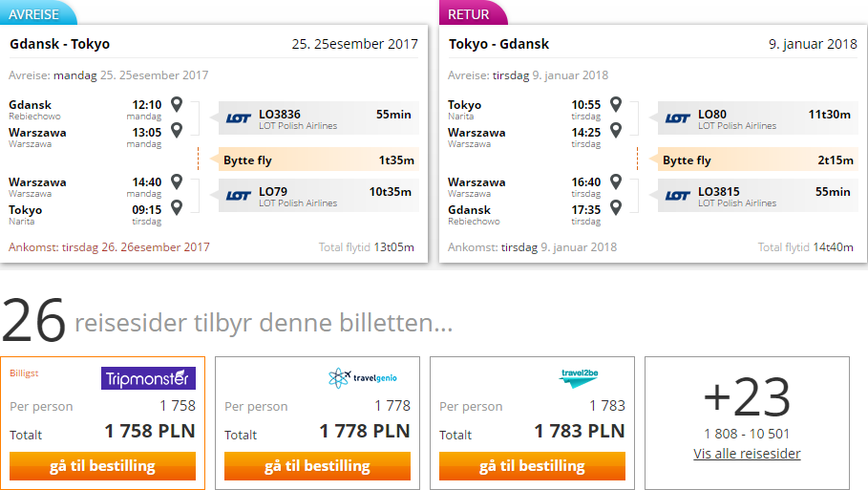Go to booking at Tripmonster for 1 758 PLN
Image resolution: width=868 pixels, height=490 pixels.
click(x=102, y=466)
